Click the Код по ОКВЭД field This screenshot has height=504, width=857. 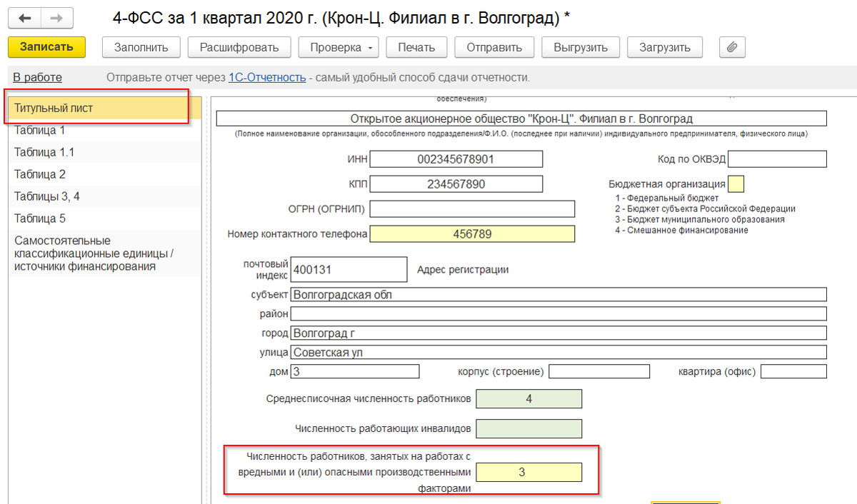pyautogui.click(x=777, y=158)
